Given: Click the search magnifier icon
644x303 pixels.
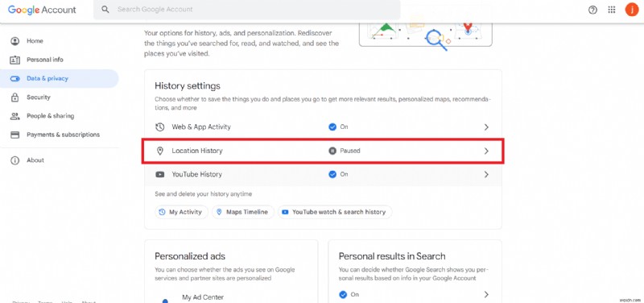Looking at the screenshot, I should (105, 10).
